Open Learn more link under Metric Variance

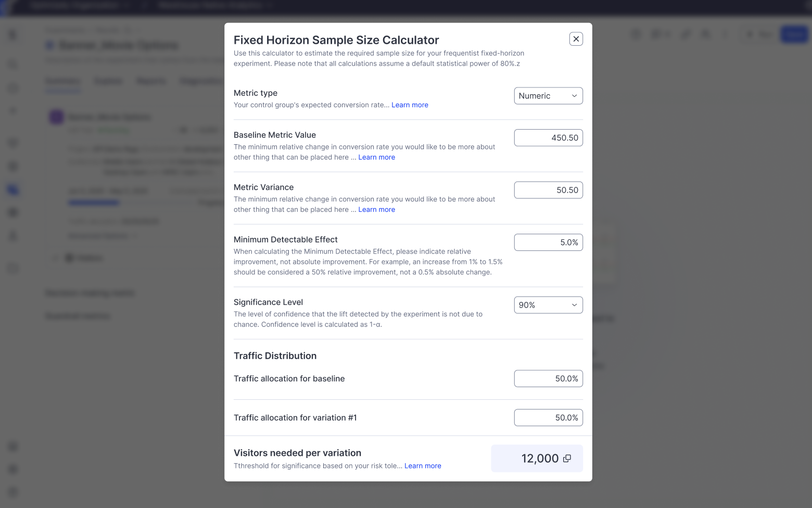pyautogui.click(x=376, y=210)
